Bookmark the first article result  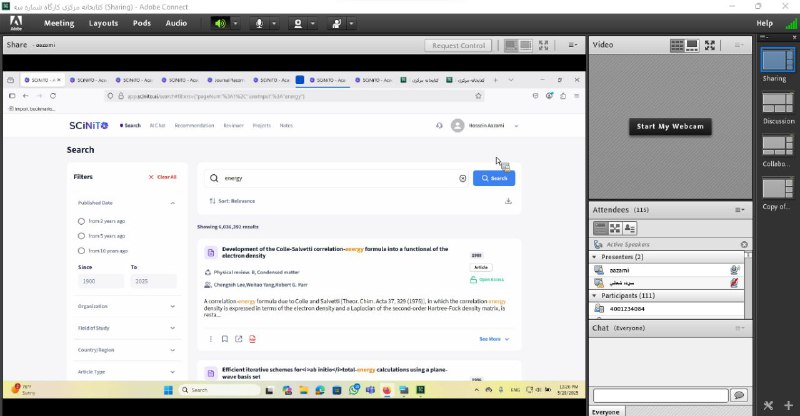224,339
